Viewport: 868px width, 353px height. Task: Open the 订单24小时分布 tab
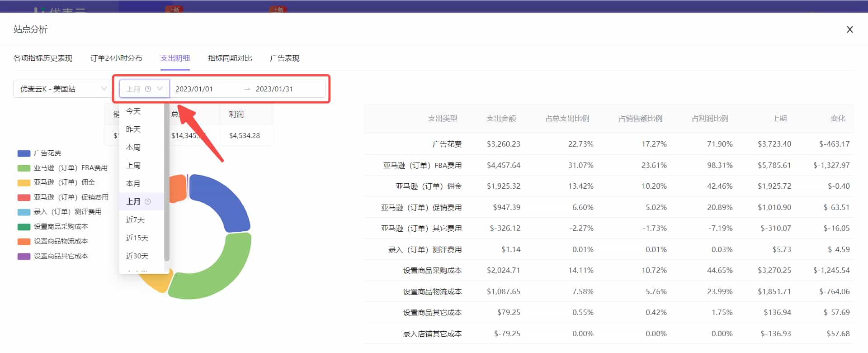pos(116,58)
